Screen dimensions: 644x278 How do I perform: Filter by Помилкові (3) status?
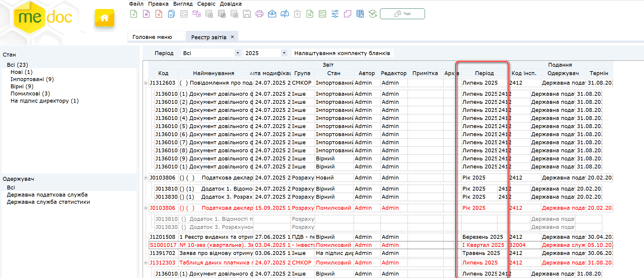click(30, 94)
